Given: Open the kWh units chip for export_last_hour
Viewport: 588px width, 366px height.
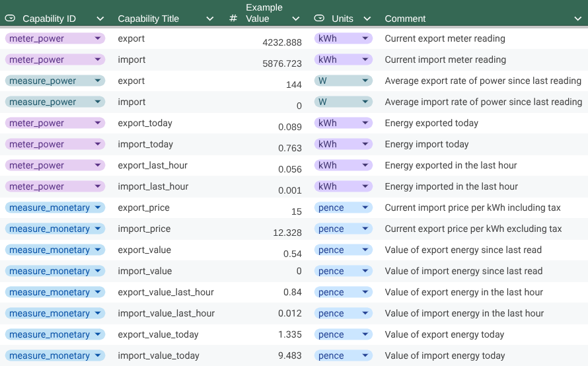Looking at the screenshot, I should tap(343, 165).
